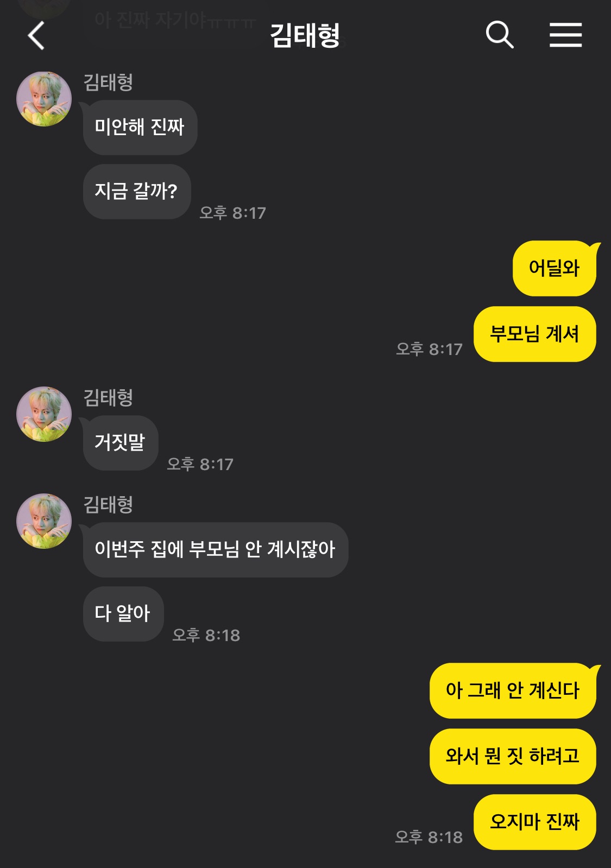Select the 거짓말 message bubble
This screenshot has width=611, height=868.
click(121, 443)
